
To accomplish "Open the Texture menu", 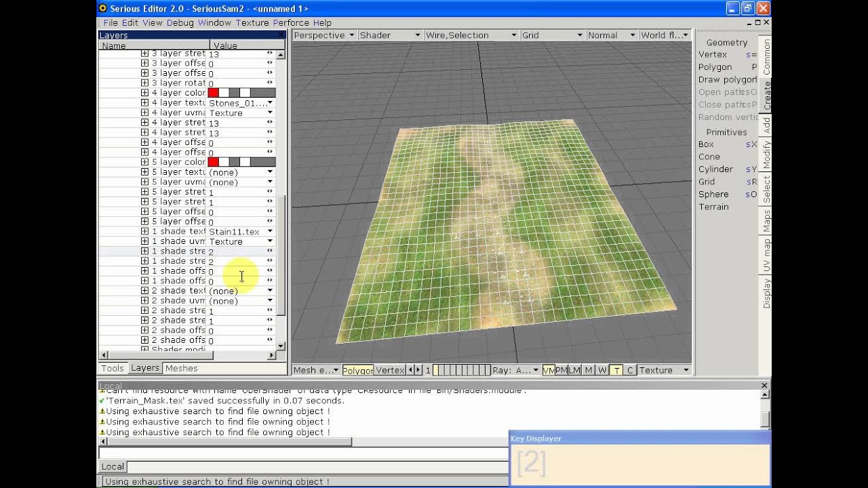I will pyautogui.click(x=252, y=22).
